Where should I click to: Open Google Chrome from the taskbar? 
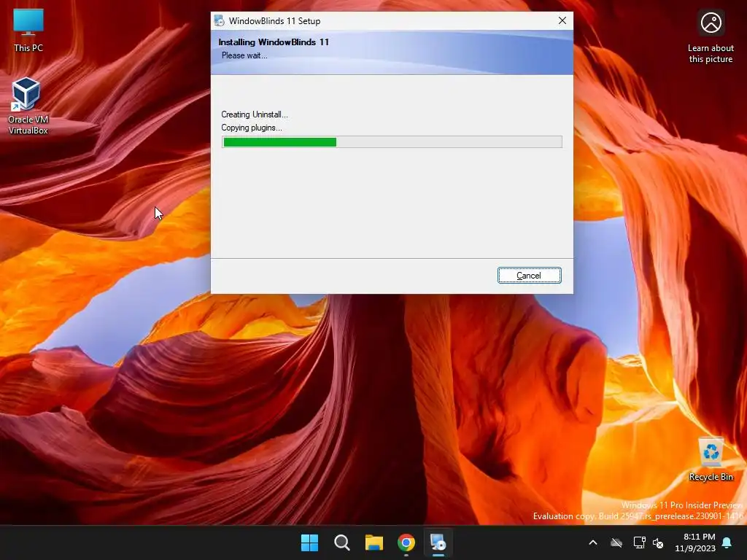tap(406, 542)
